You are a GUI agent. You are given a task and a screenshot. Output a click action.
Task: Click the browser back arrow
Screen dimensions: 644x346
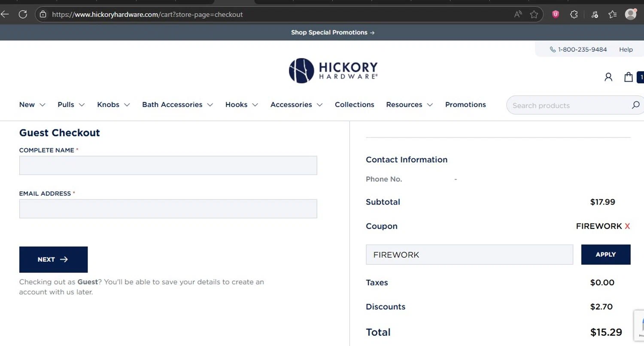5,14
